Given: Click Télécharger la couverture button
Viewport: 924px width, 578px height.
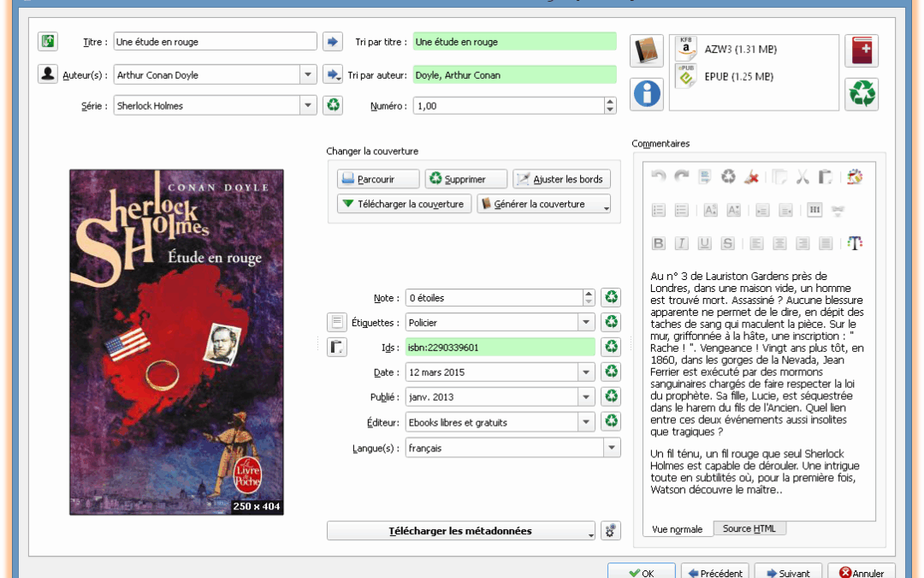Looking at the screenshot, I should [404, 204].
